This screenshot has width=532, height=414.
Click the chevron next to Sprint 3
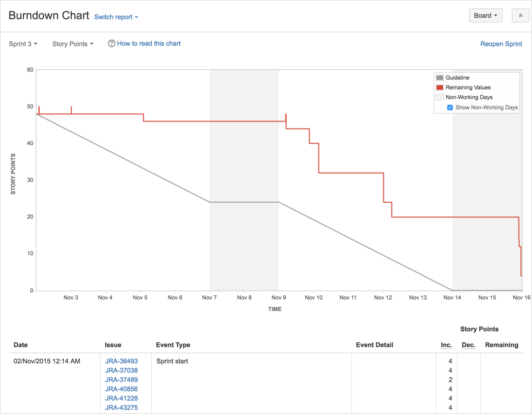tap(35, 44)
